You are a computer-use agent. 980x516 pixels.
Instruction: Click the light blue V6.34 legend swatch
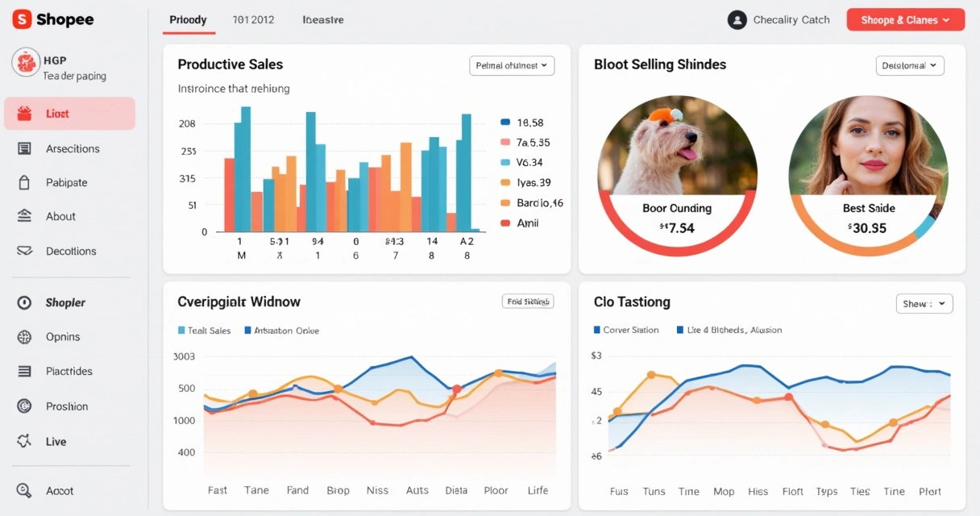coord(505,162)
